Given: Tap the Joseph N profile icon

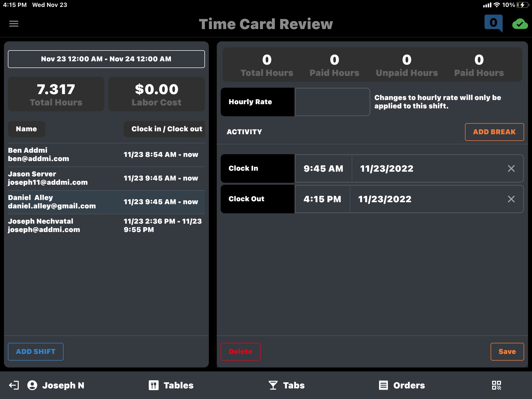Looking at the screenshot, I should point(32,385).
